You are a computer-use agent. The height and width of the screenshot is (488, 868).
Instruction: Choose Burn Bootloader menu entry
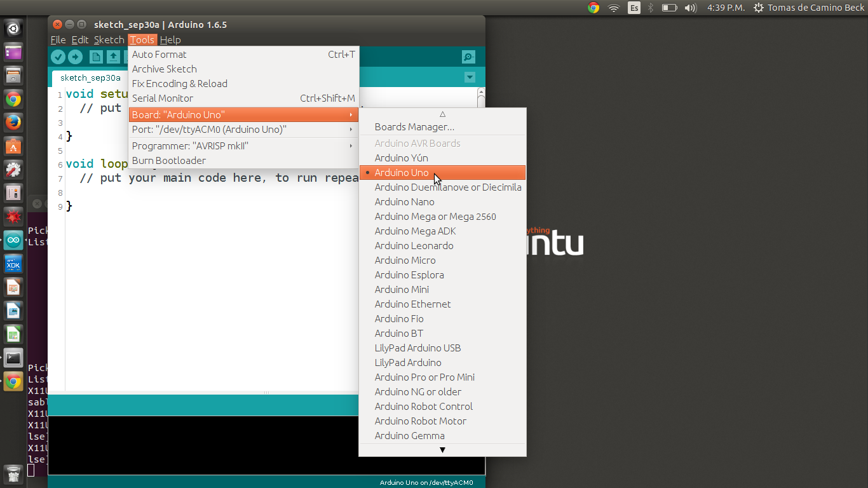point(243,160)
